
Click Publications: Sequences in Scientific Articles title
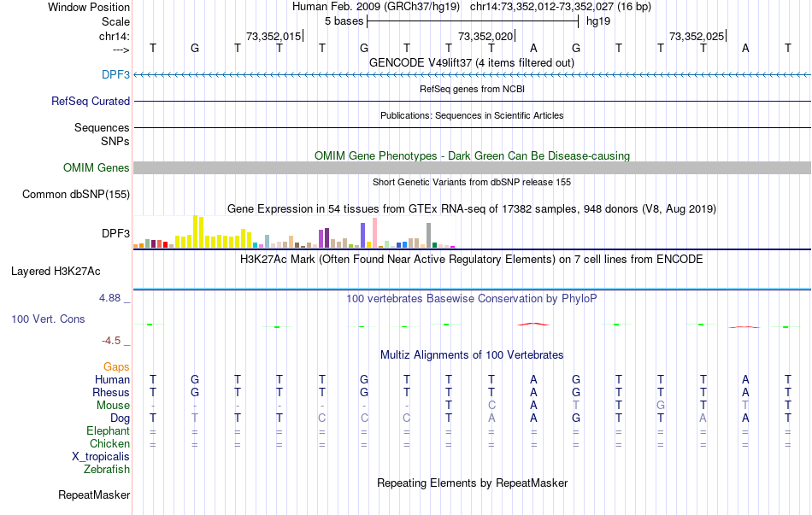pos(472,115)
